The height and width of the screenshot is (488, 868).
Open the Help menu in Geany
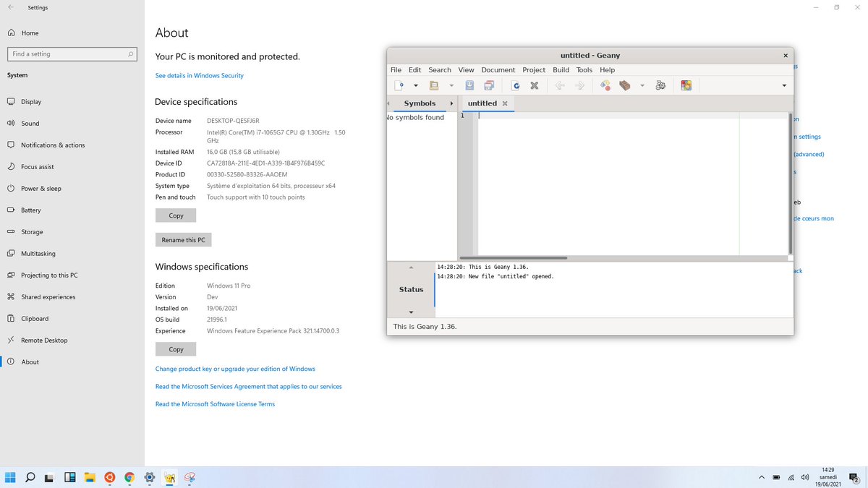[x=608, y=70]
